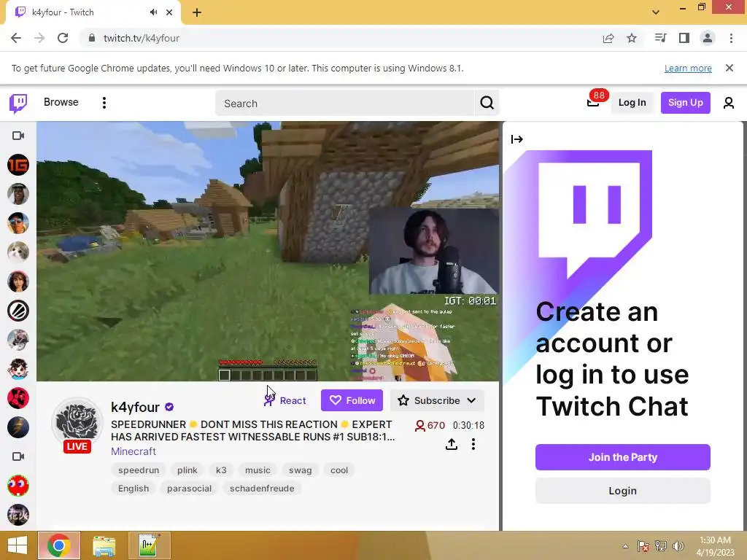Screen dimensions: 747x560
Task: Show hidden system tray icons
Action: pyautogui.click(x=625, y=546)
